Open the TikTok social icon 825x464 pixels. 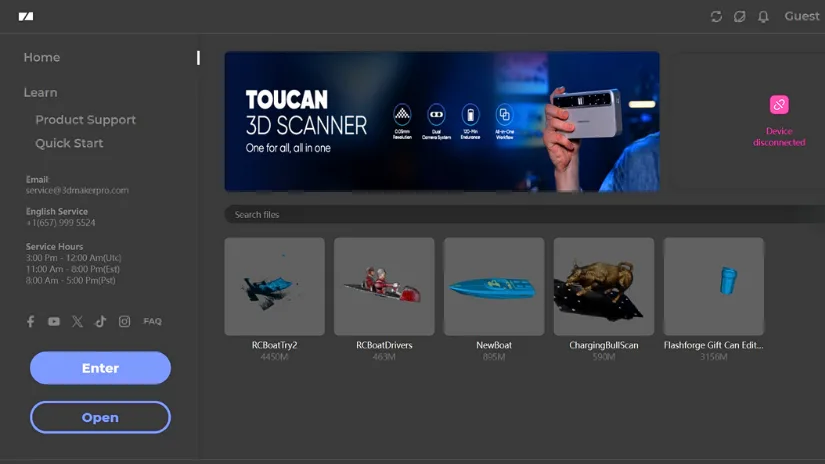(100, 321)
